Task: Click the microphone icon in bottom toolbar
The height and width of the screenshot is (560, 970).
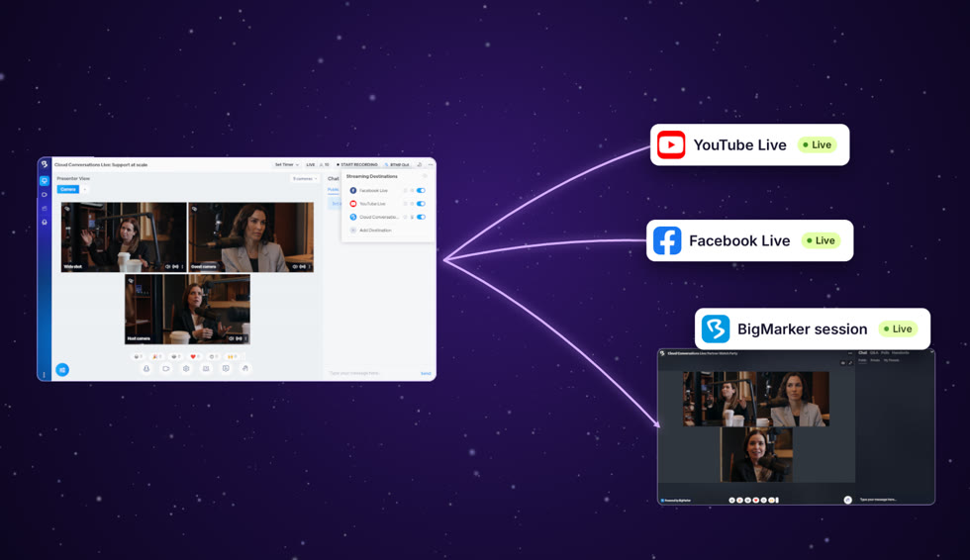Action: pos(146,368)
